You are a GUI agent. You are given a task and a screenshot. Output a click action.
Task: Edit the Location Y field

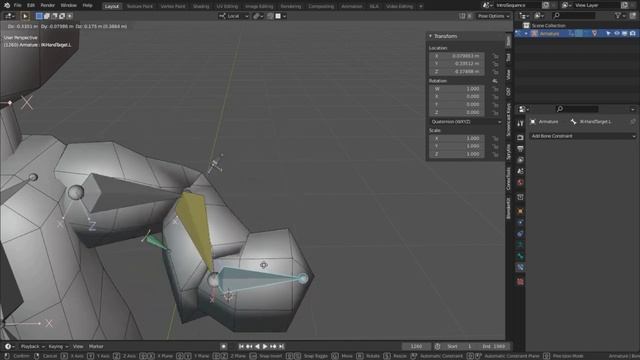457,63
